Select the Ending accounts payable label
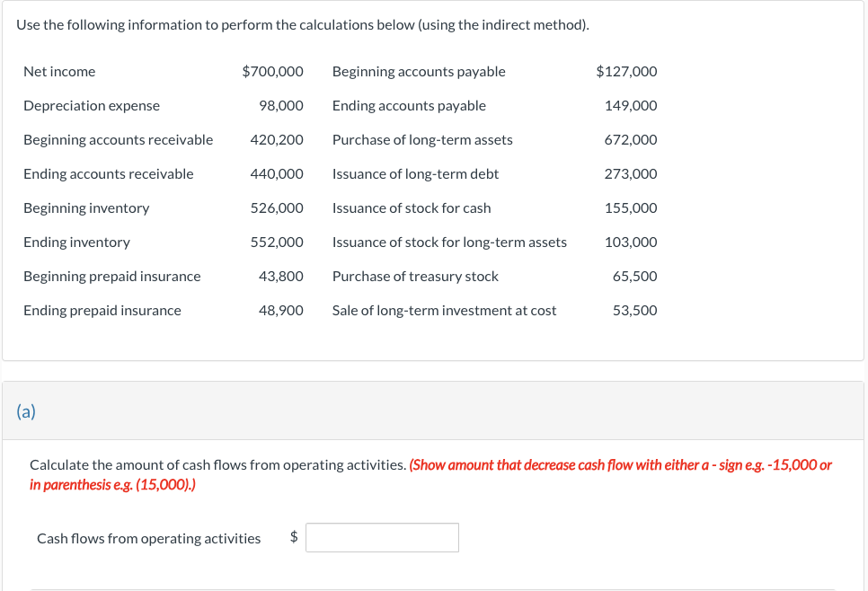868x591 pixels. point(409,106)
